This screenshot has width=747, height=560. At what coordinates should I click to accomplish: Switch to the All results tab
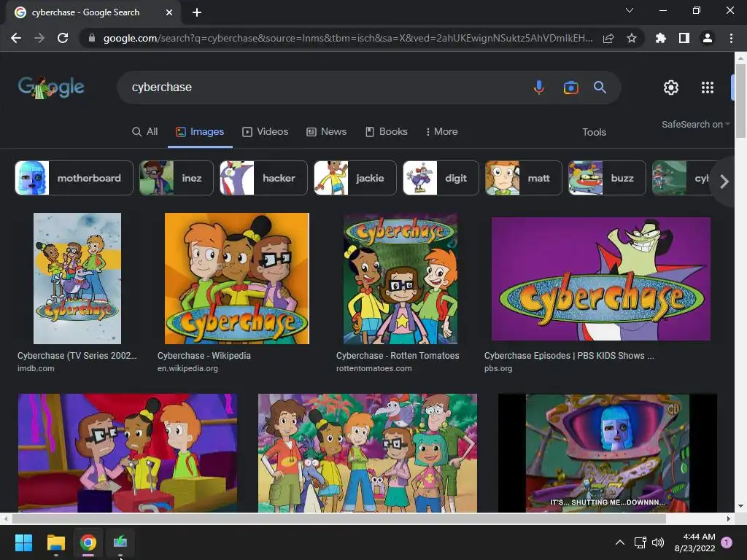[x=145, y=132]
